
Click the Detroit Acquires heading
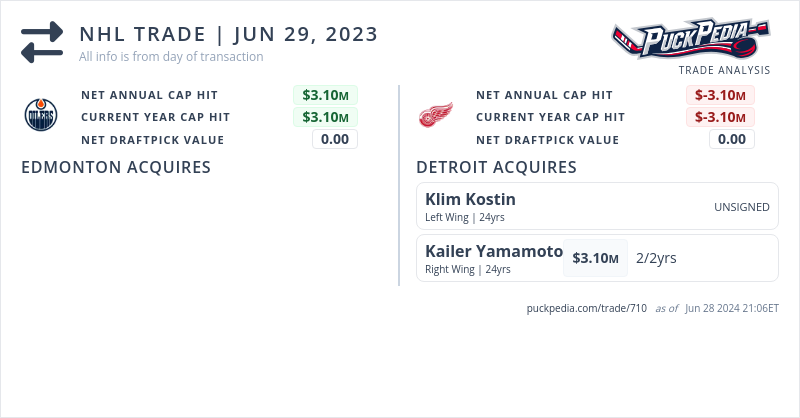(496, 167)
